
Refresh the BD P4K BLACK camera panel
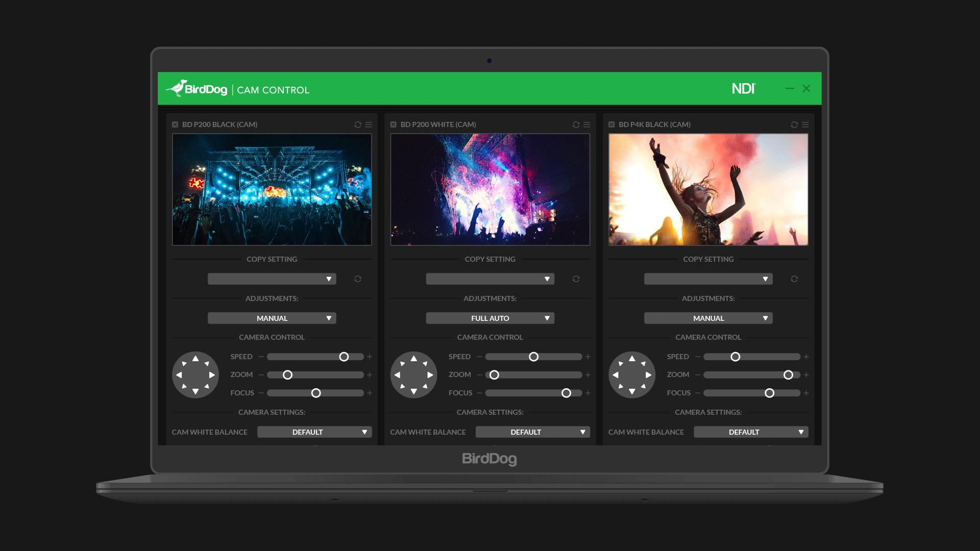pos(794,124)
